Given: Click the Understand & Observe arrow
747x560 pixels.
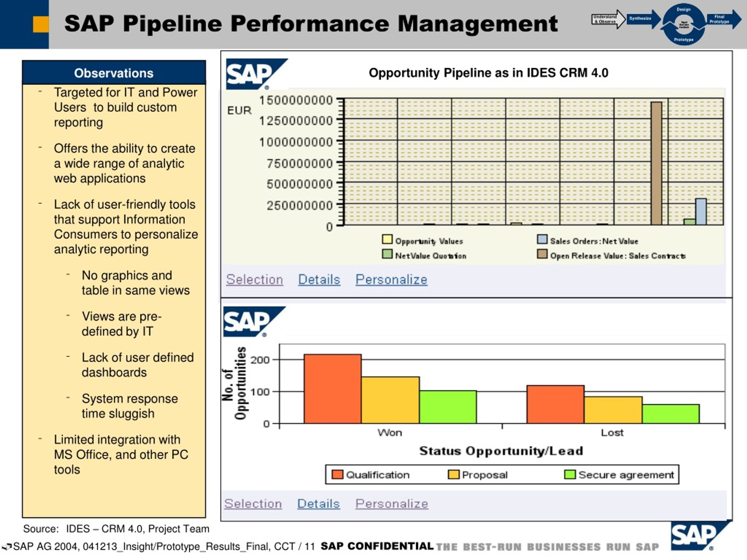Looking at the screenshot, I should [608, 19].
